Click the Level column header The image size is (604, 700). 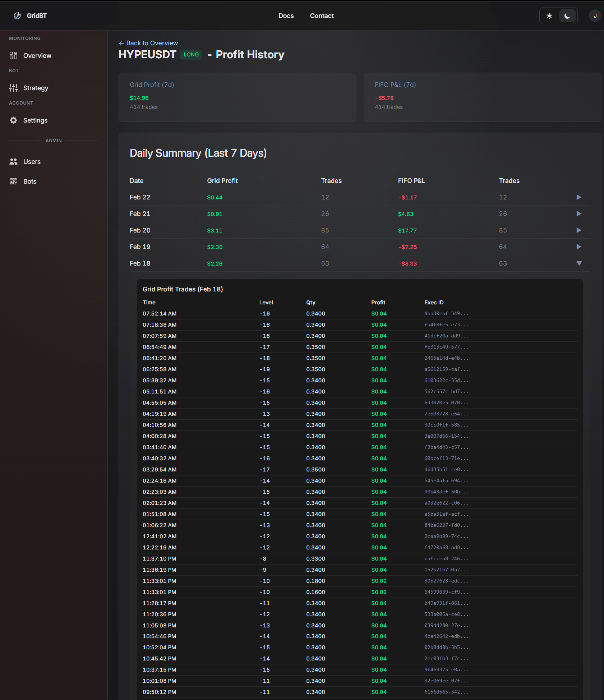click(x=266, y=302)
